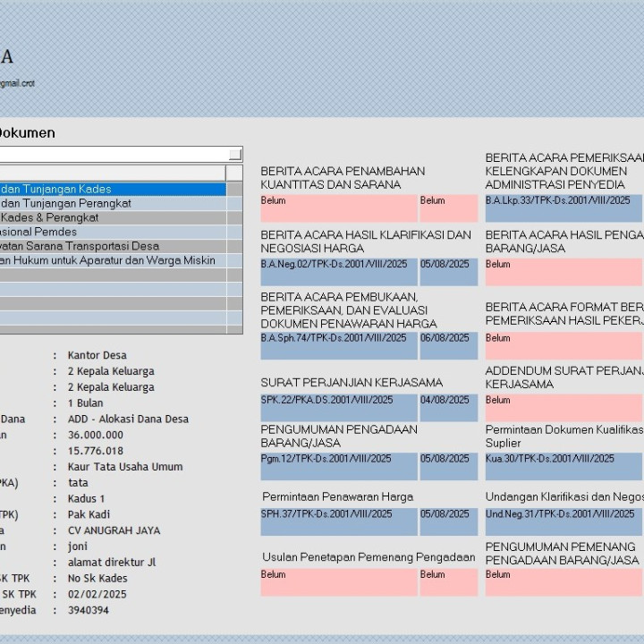Open the Dokumen combo box dropdown button

click(x=235, y=154)
